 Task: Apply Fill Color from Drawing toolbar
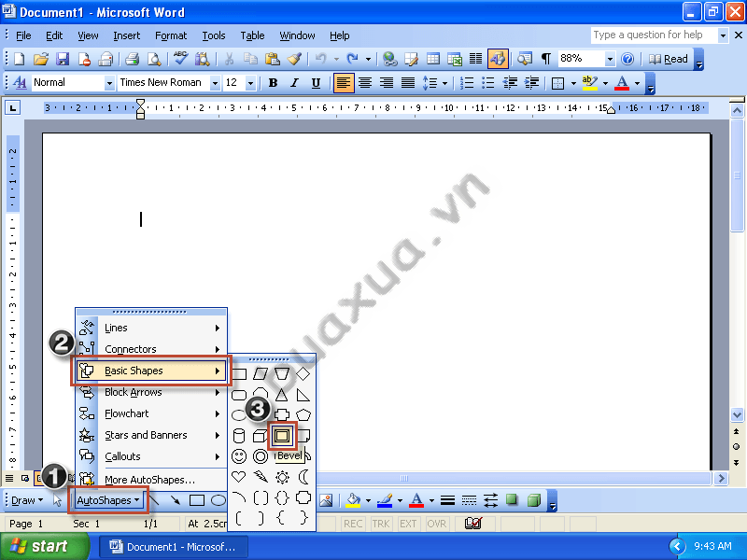353,500
